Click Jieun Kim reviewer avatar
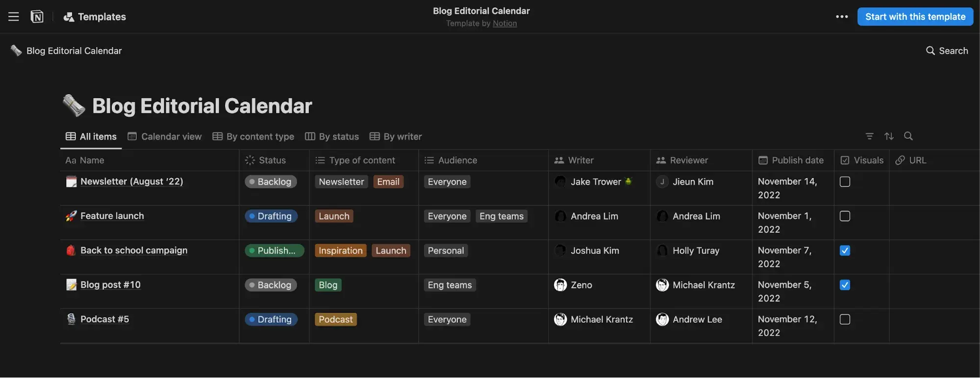Image resolution: width=980 pixels, height=378 pixels. 662,182
